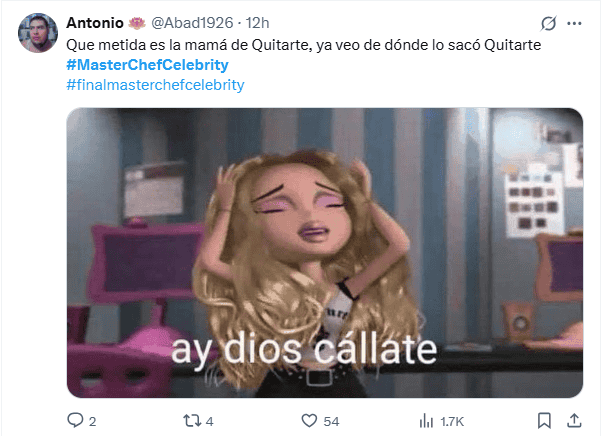Viewport: 614px width, 436px height.
Task: Click the Grok explain-post icon
Action: (x=548, y=24)
